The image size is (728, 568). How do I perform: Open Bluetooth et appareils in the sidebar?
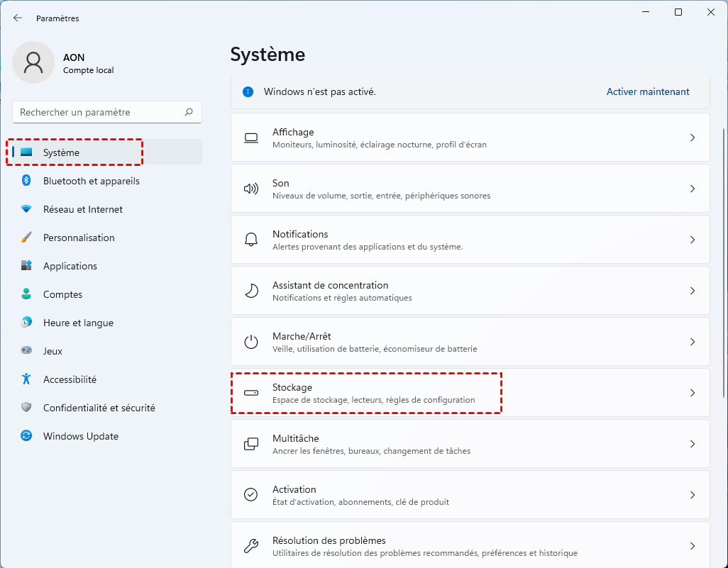[91, 181]
